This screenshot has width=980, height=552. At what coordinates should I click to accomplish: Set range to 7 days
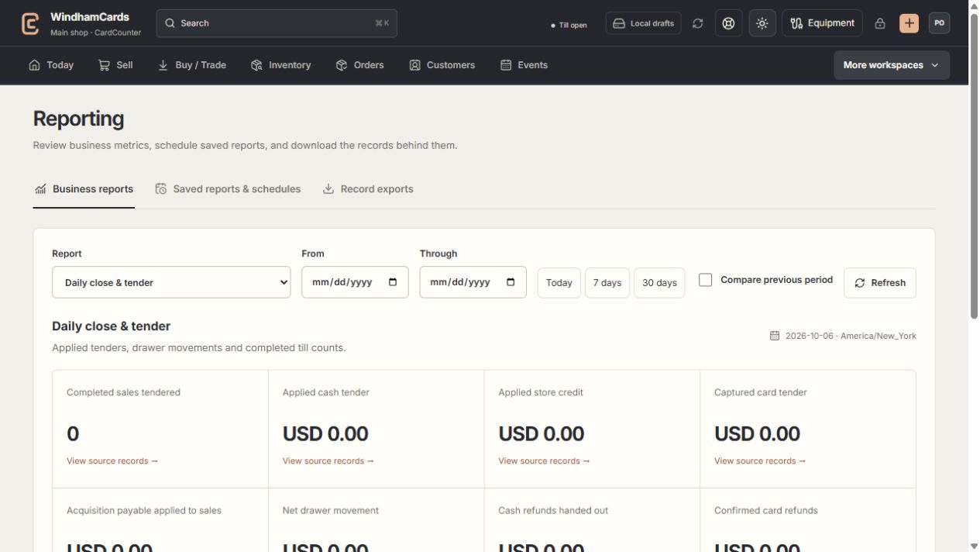pyautogui.click(x=607, y=283)
